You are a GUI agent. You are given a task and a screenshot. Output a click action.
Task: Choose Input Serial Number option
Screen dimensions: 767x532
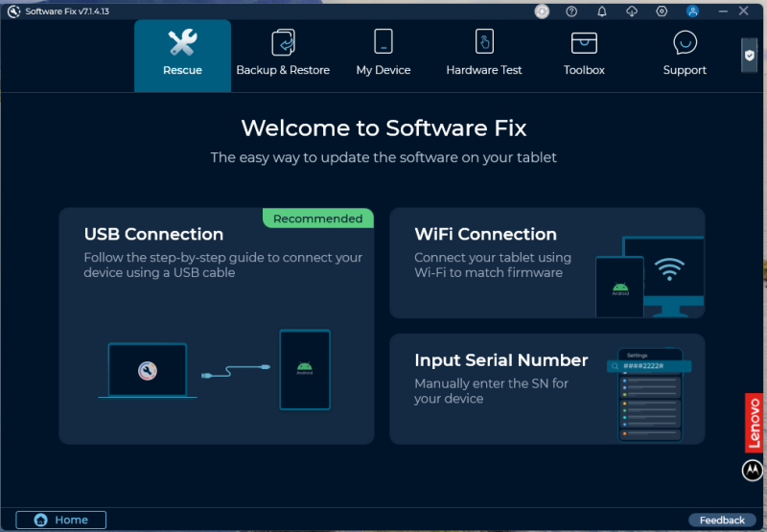tap(546, 389)
